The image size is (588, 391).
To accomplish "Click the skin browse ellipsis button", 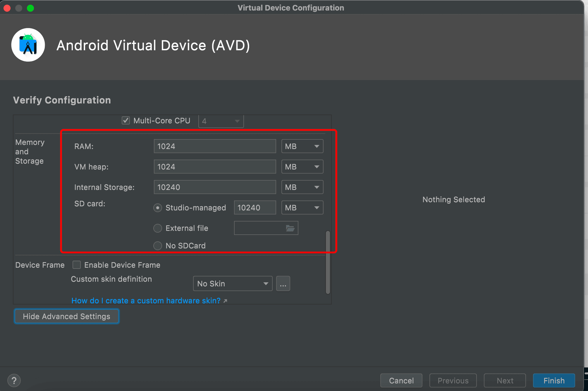I will click(283, 283).
